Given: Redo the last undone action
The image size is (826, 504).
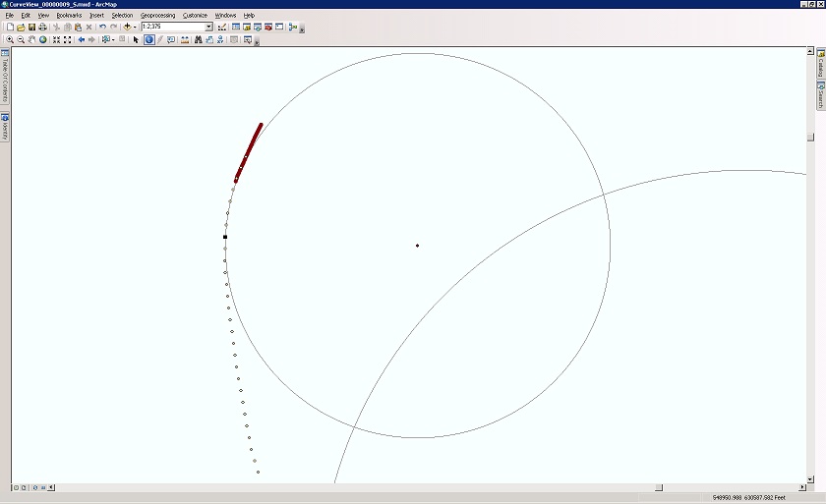Looking at the screenshot, I should coord(113,27).
